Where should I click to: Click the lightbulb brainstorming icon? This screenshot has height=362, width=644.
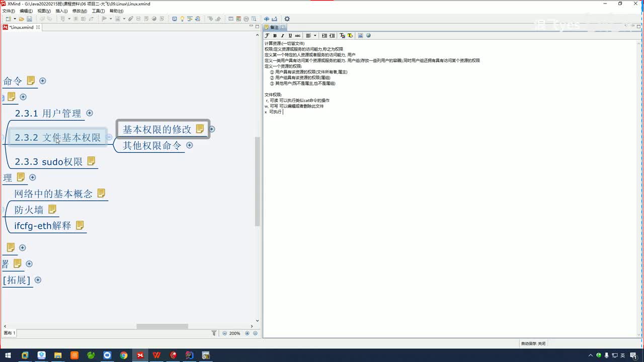[x=182, y=19]
